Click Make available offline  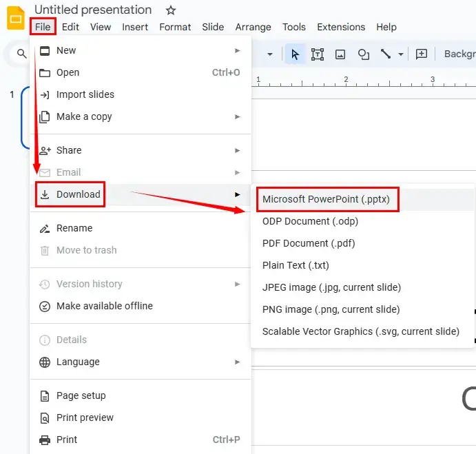point(104,306)
